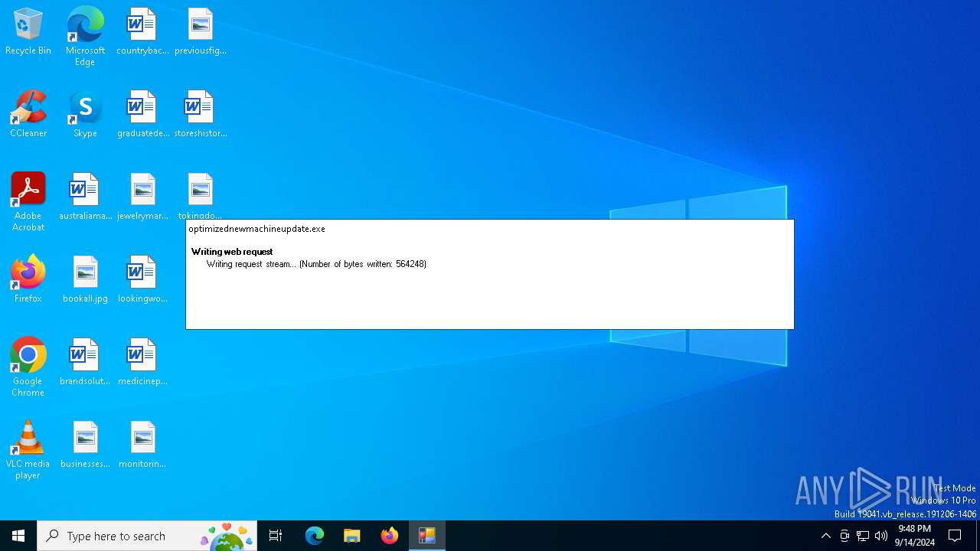This screenshot has height=551, width=980.
Task: Open the Recycle Bin desktop icon
Action: pos(28,32)
